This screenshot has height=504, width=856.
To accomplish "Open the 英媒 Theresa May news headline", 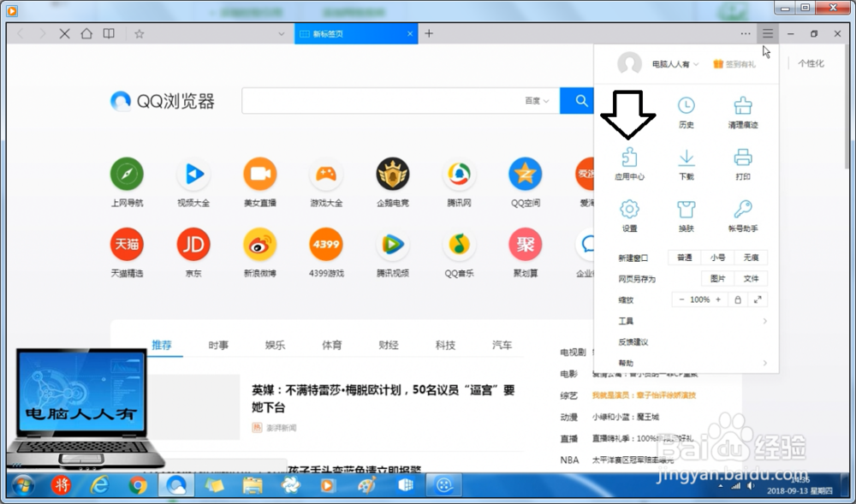I will tap(383, 399).
